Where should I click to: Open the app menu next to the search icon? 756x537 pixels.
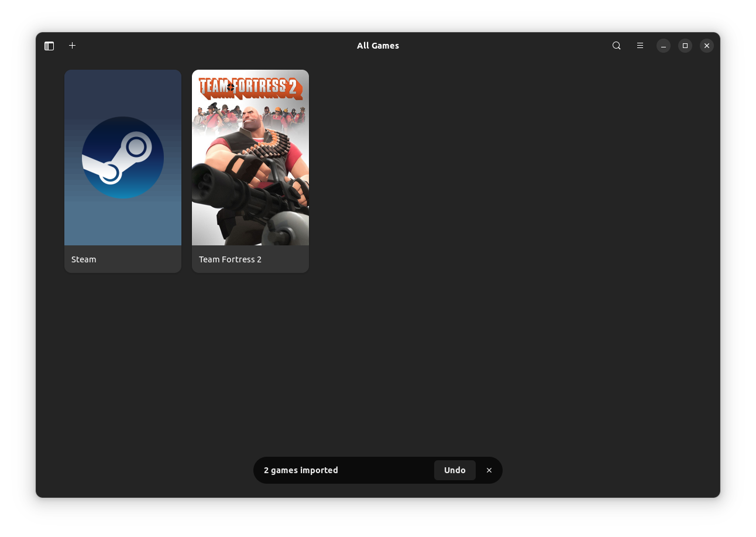(640, 45)
